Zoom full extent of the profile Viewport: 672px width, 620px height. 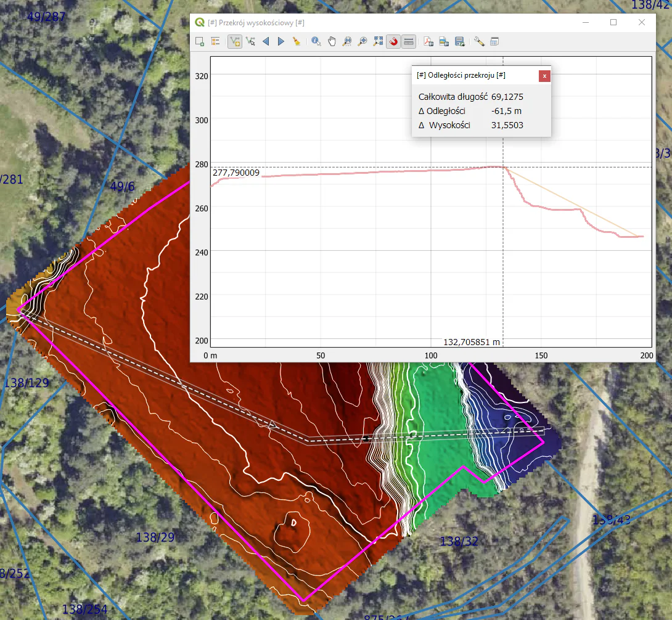click(x=378, y=41)
